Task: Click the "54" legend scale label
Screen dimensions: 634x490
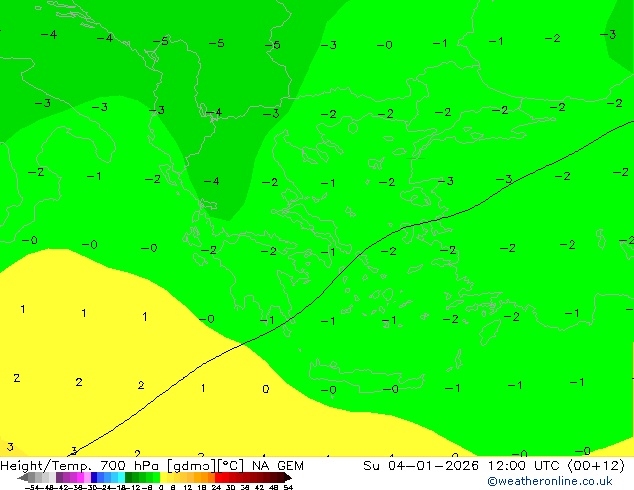Action: pos(288,487)
